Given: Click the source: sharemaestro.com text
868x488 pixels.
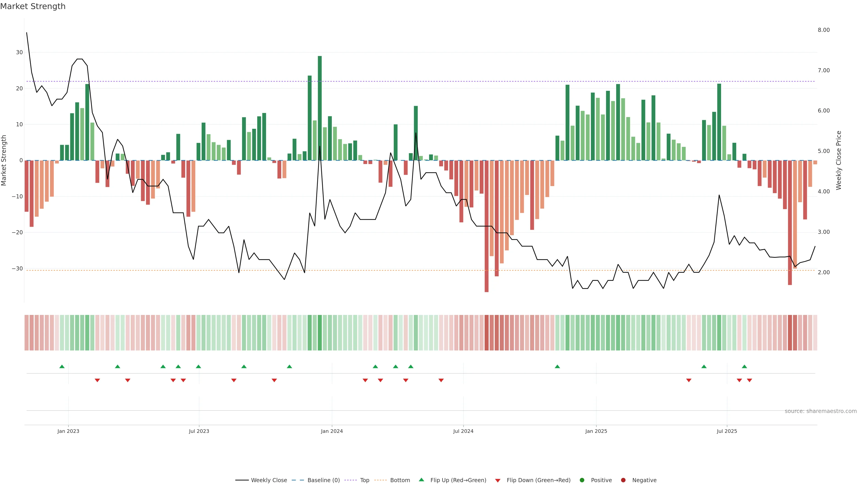Looking at the screenshot, I should pyautogui.click(x=821, y=411).
